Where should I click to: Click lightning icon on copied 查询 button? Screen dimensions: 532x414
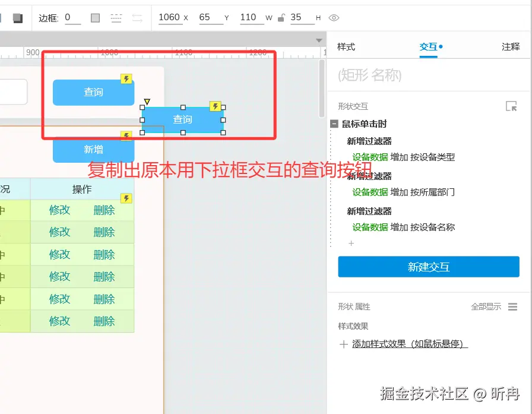point(215,106)
